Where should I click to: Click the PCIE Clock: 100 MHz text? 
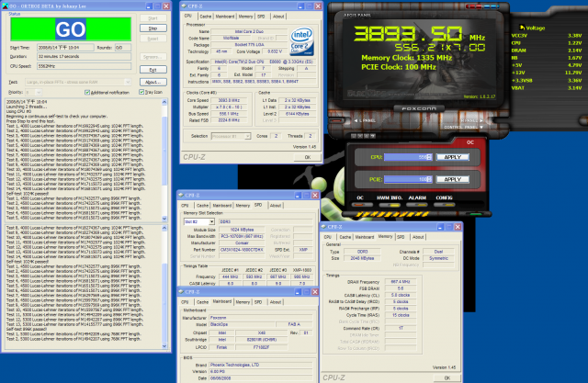(x=399, y=67)
